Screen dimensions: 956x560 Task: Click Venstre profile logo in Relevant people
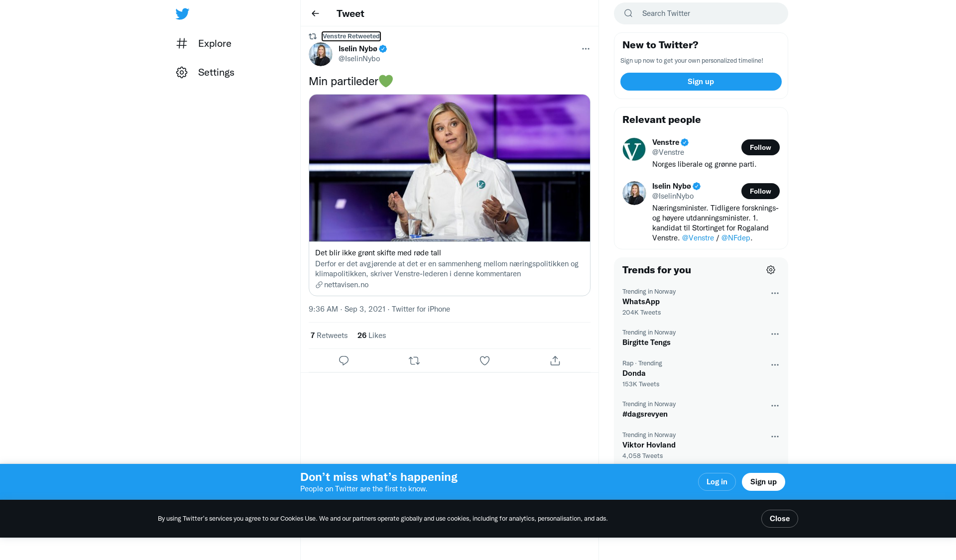click(x=634, y=149)
